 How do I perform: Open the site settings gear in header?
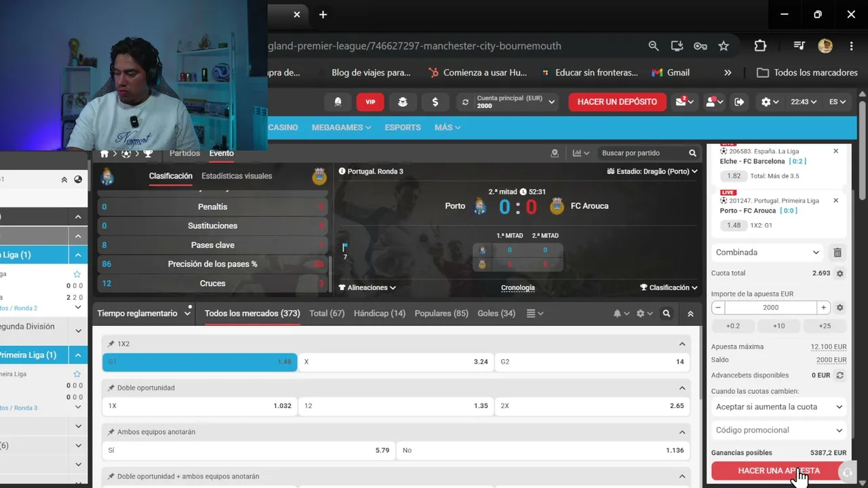click(x=770, y=102)
